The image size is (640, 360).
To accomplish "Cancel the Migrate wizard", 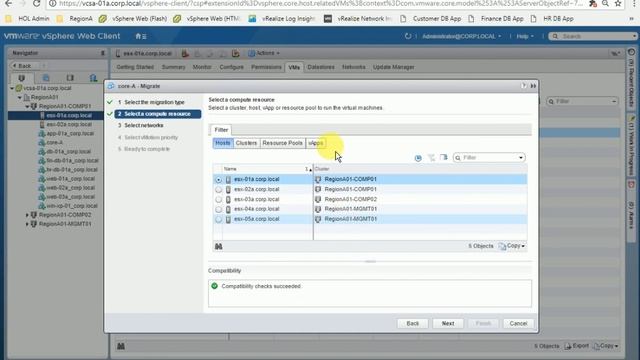I will (518, 324).
